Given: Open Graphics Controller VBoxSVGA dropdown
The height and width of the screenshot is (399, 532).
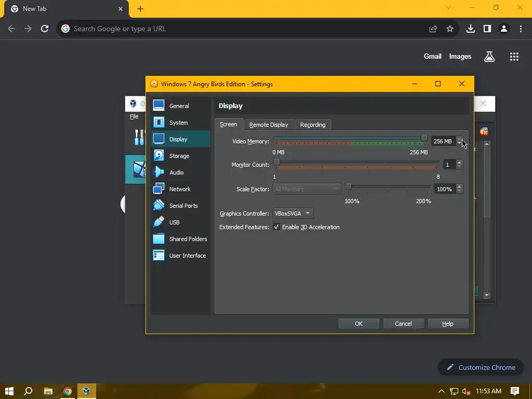Looking at the screenshot, I should click(x=293, y=214).
